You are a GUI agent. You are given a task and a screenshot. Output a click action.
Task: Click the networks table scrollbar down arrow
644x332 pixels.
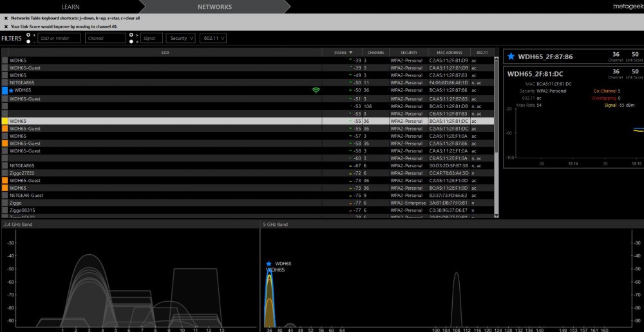pyautogui.click(x=496, y=216)
